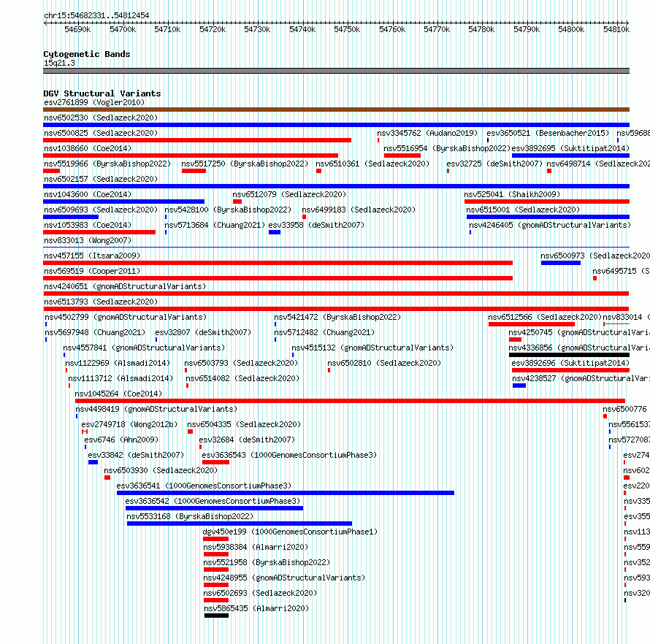The image size is (650, 644).
Task: Click the chr15:54682331..54812454 coordinate label
Action: pos(96,15)
